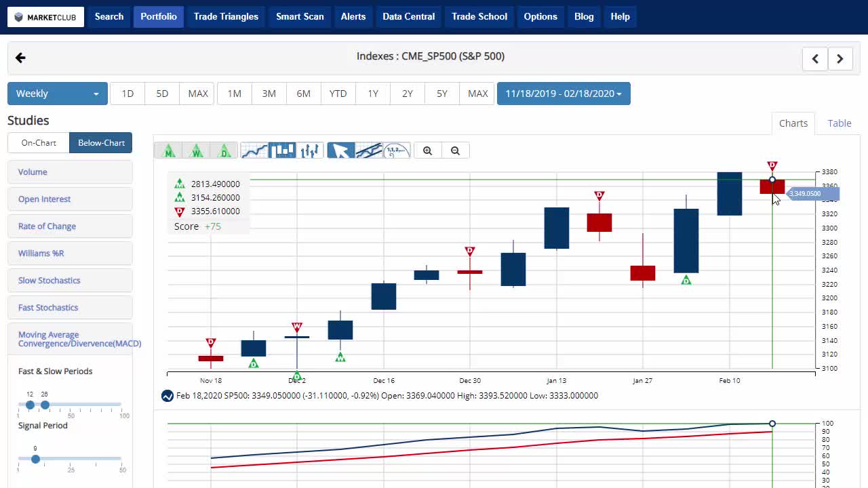
Task: Go to previous symbol chevron
Action: 815,59
